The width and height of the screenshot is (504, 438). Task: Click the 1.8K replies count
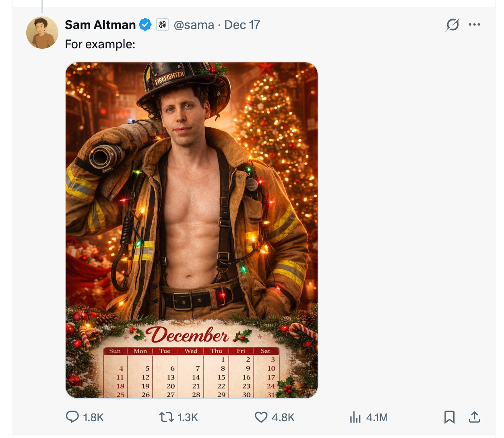(x=93, y=417)
